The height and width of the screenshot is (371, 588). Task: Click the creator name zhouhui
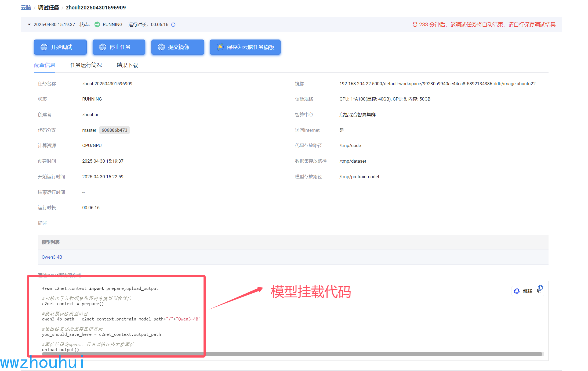[90, 115]
